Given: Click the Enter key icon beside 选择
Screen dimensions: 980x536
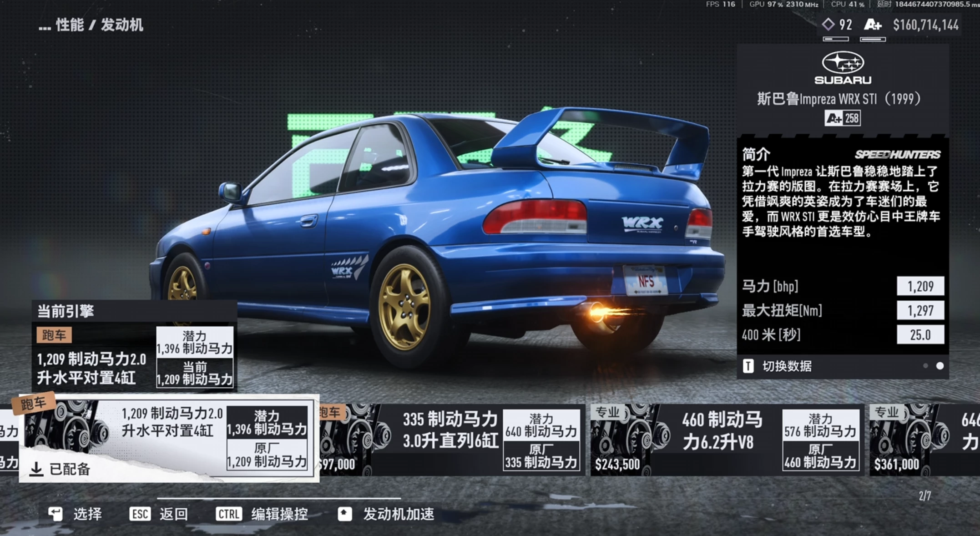Looking at the screenshot, I should pyautogui.click(x=56, y=514).
